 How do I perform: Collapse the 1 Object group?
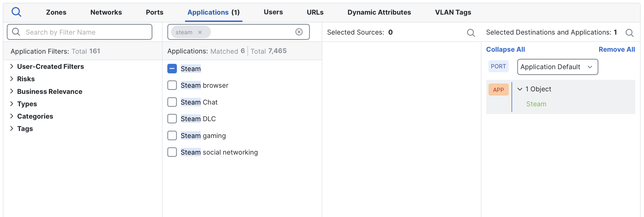click(x=520, y=89)
